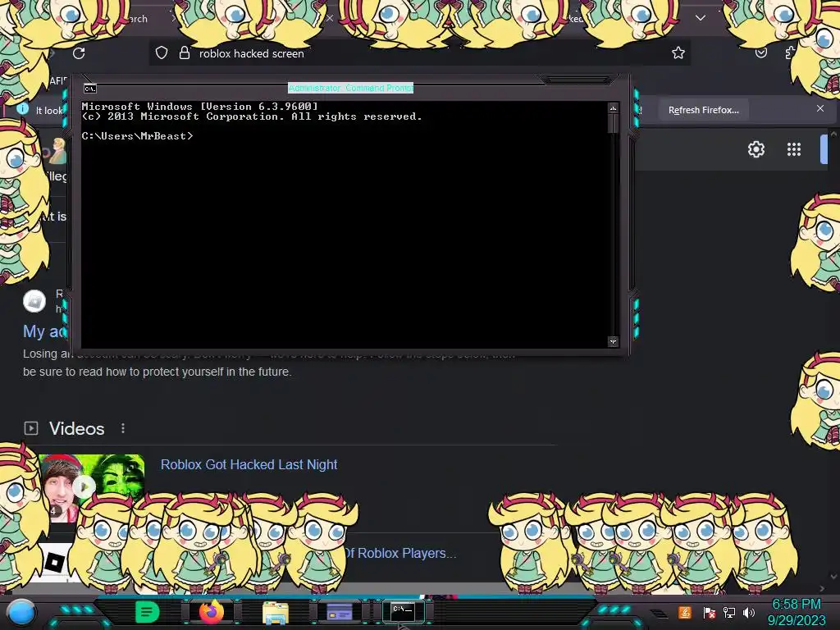Viewport: 840px width, 630px height.
Task: Open the Command Prompt window system menu icon
Action: click(x=90, y=89)
